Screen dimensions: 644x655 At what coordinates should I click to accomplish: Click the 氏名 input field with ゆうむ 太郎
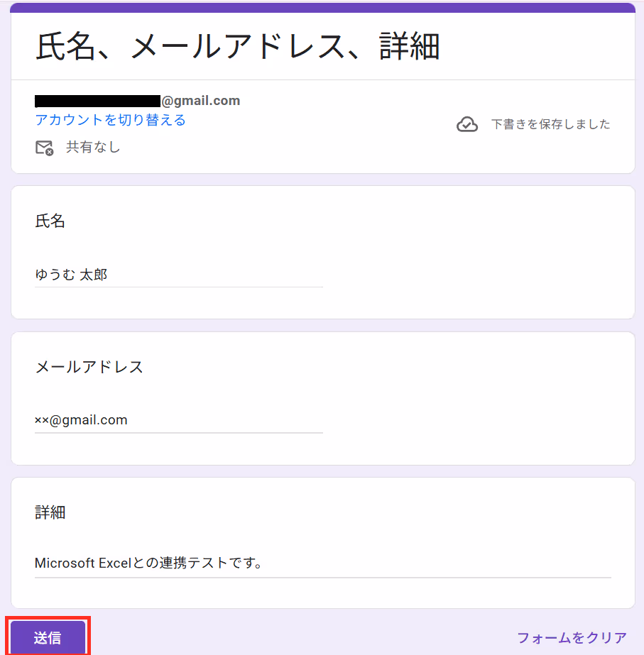point(179,275)
